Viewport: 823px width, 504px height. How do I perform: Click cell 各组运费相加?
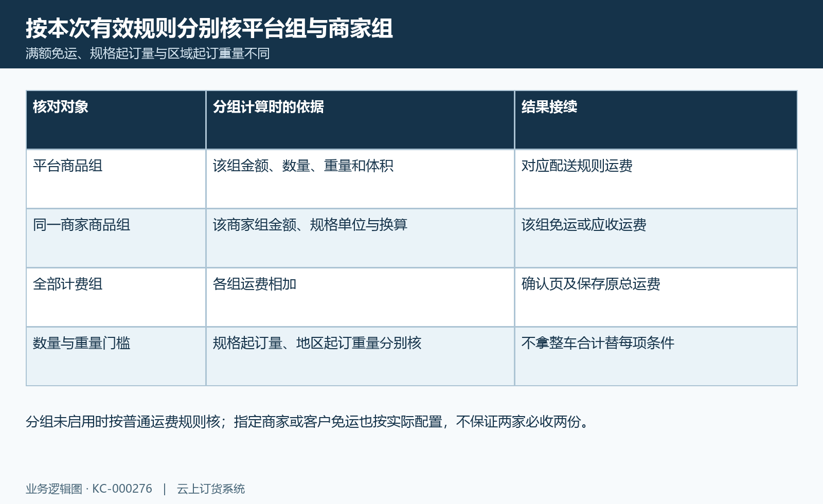(x=360, y=297)
